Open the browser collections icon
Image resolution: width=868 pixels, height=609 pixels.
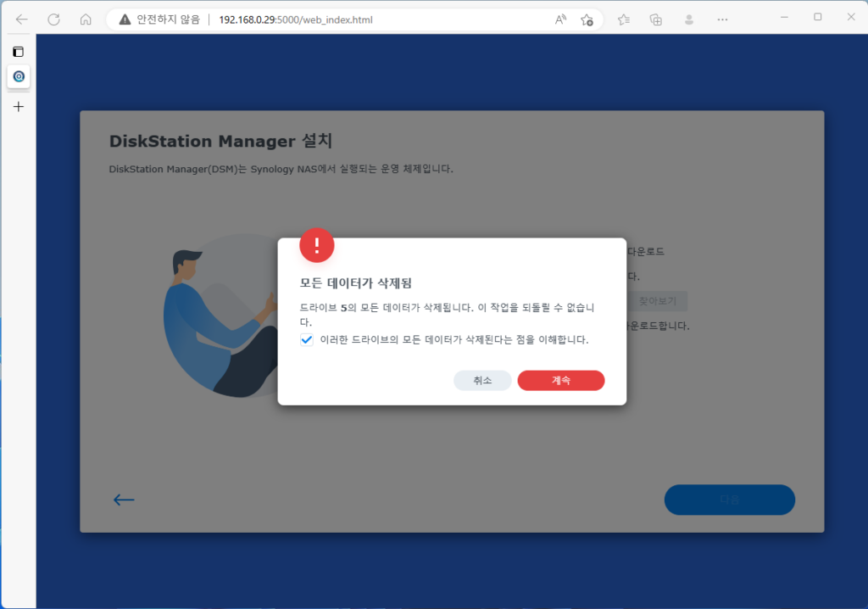click(x=656, y=20)
